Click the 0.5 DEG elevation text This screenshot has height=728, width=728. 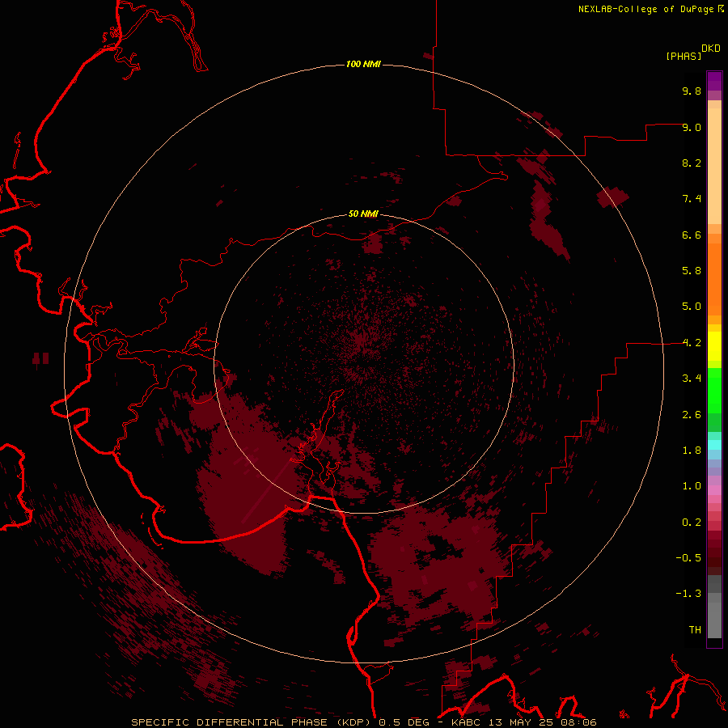[x=404, y=722]
